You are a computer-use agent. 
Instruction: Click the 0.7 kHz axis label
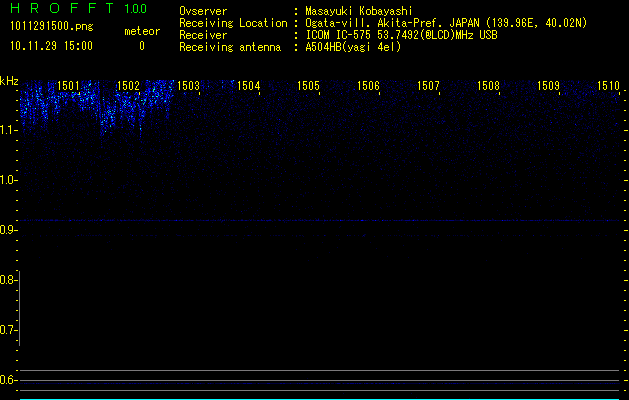pyautogui.click(x=8, y=330)
